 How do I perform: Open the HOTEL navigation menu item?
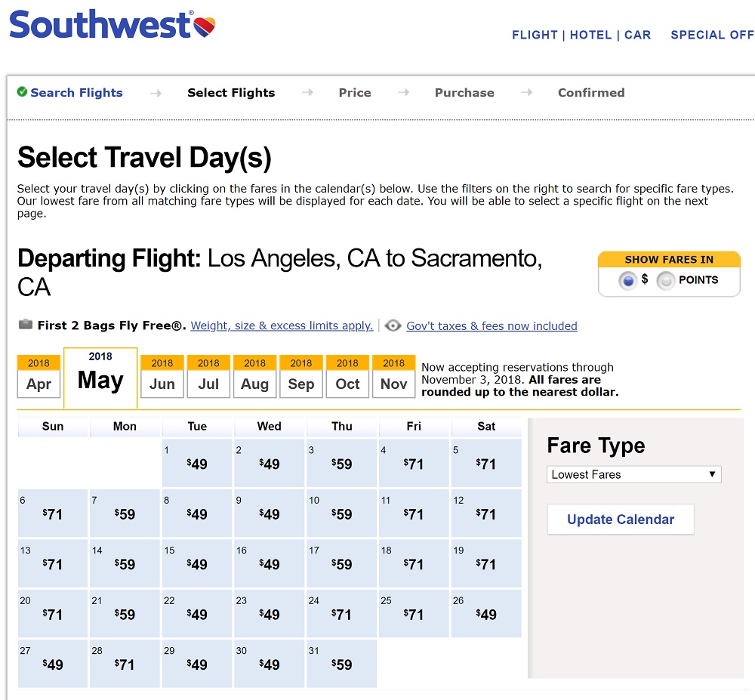(x=589, y=35)
